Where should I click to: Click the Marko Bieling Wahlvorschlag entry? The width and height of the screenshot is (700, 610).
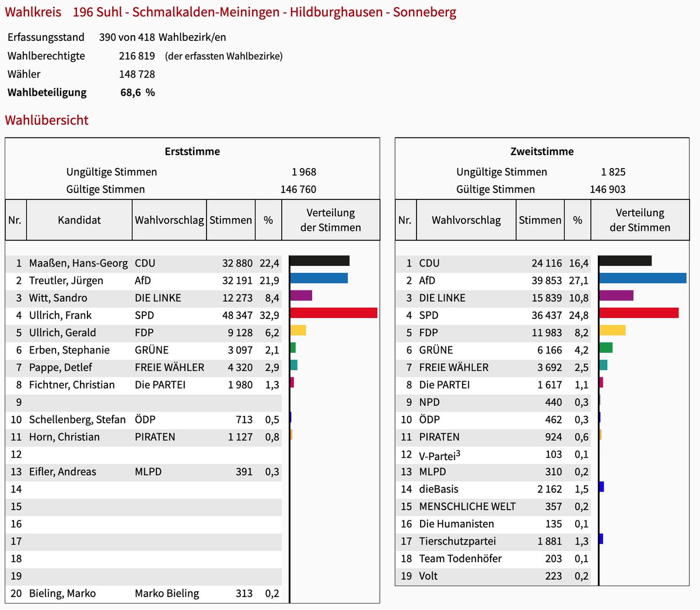tap(167, 593)
